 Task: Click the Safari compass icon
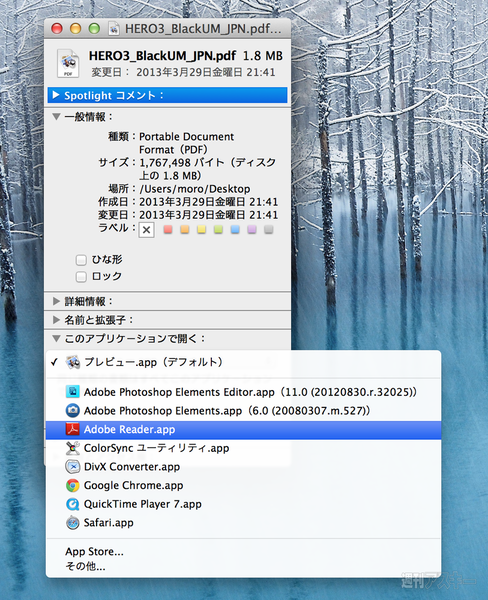point(73,523)
